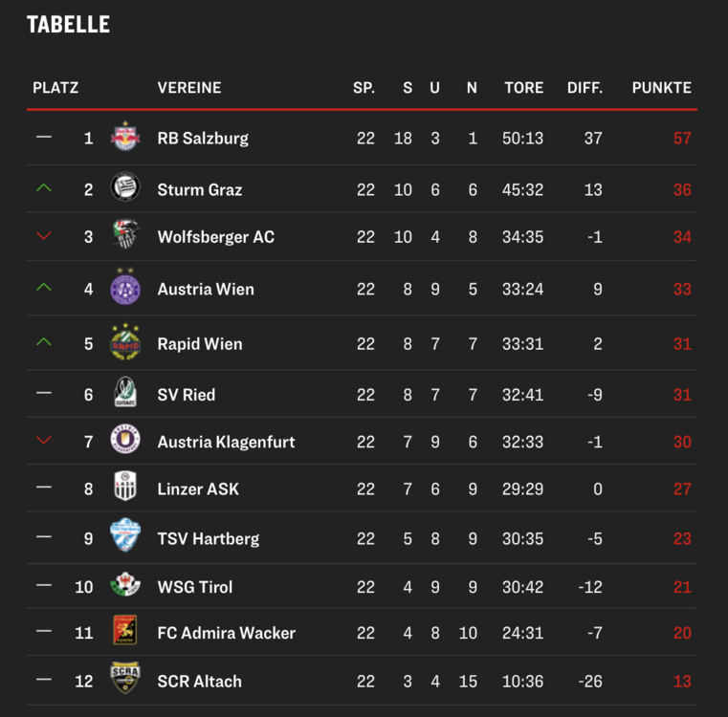The image size is (728, 717).
Task: Click the red down arrow beside Wolfsberger AC
Action: [x=44, y=236]
